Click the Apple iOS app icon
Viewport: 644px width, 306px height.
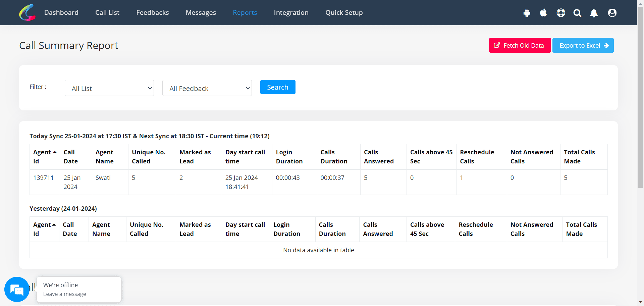point(543,13)
